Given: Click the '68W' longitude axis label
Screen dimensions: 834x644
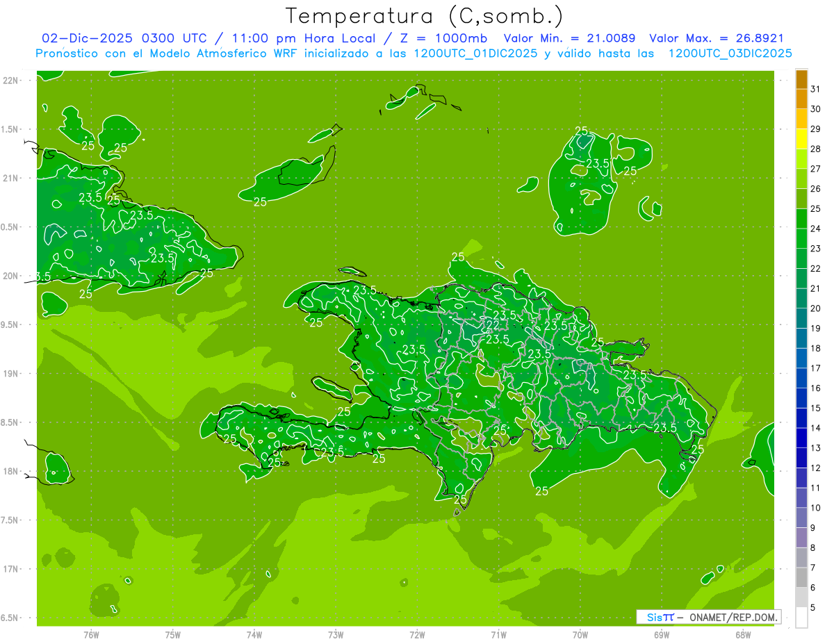Looking at the screenshot, I should click(743, 634).
